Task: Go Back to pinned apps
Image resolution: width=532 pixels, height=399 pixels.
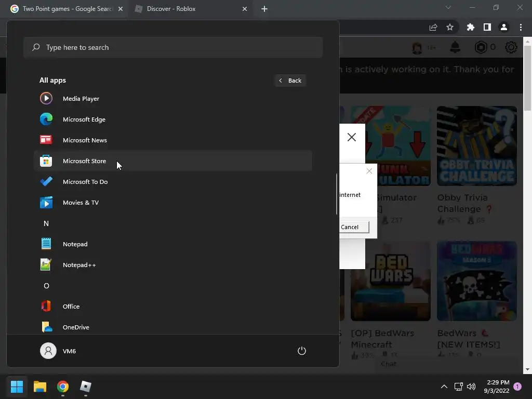Action: click(290, 81)
